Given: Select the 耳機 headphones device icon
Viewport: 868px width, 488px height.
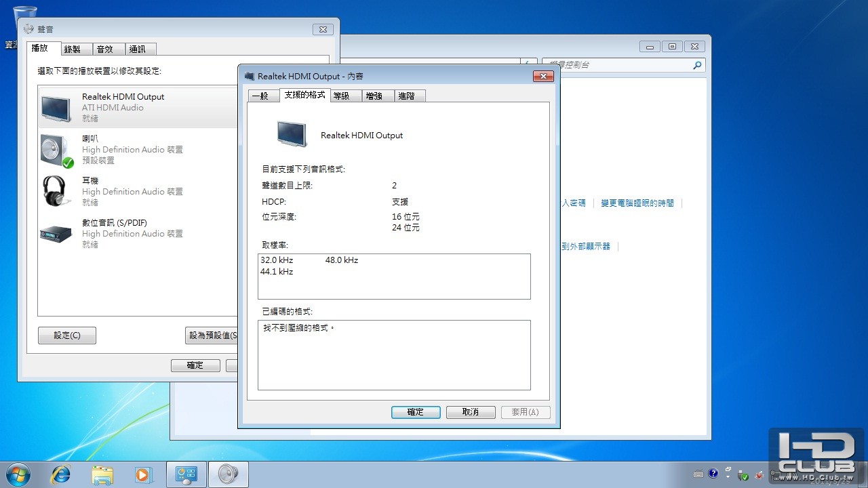Looking at the screenshot, I should [57, 191].
